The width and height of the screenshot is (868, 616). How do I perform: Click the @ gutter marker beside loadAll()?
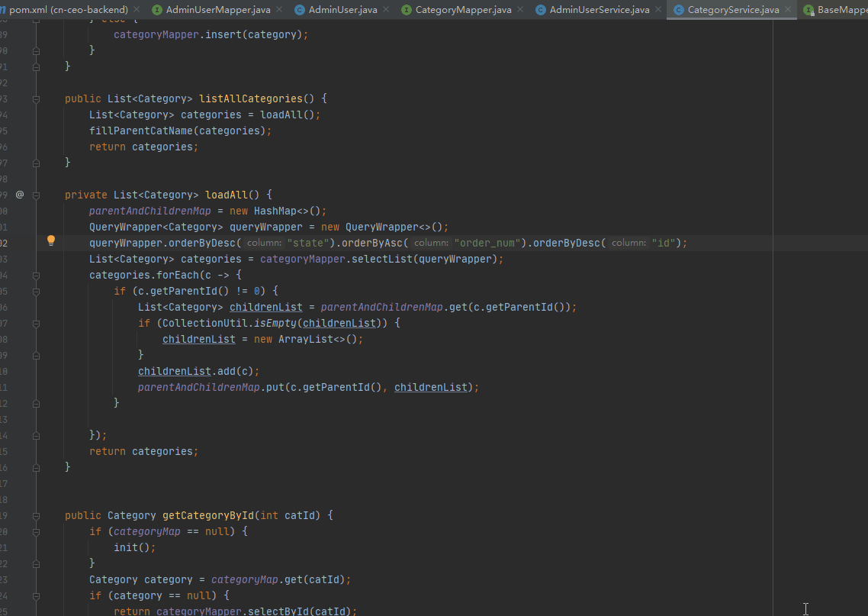pyautogui.click(x=20, y=195)
